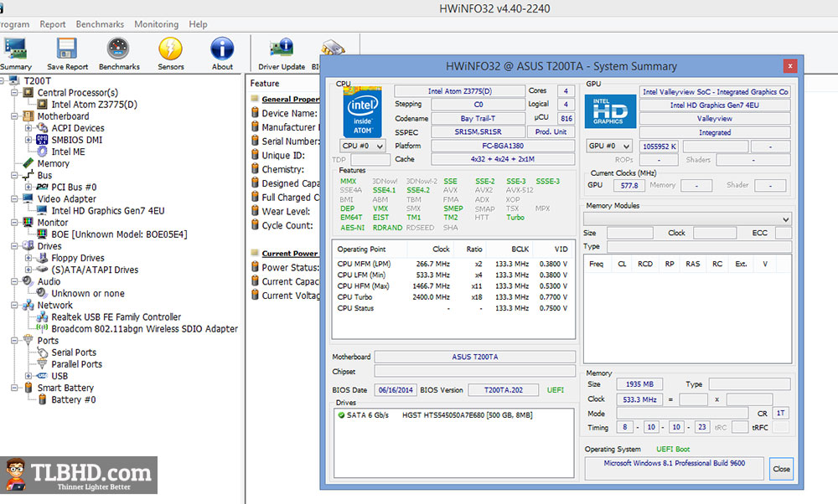Select the Broadcom wireless adapter icon
The image size is (838, 504).
[x=42, y=328]
